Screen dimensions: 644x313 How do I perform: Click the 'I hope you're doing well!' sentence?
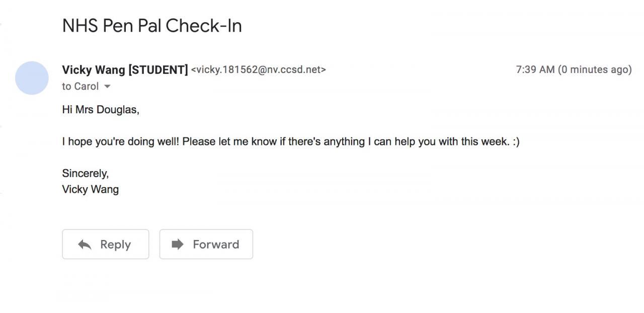(121, 142)
